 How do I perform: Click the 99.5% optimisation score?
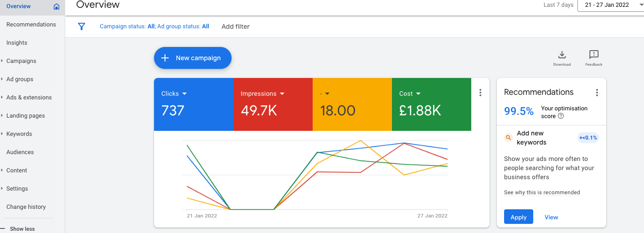[x=519, y=111]
